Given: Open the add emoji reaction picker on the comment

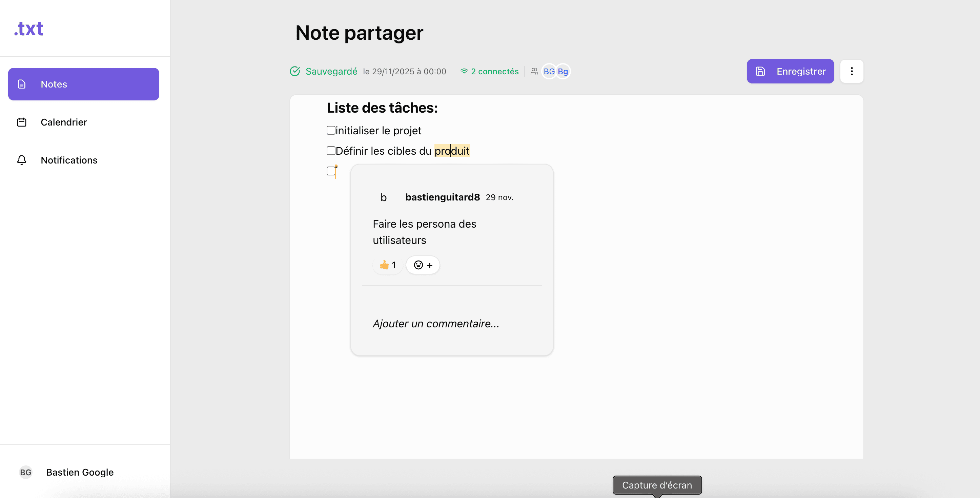Looking at the screenshot, I should pyautogui.click(x=423, y=265).
